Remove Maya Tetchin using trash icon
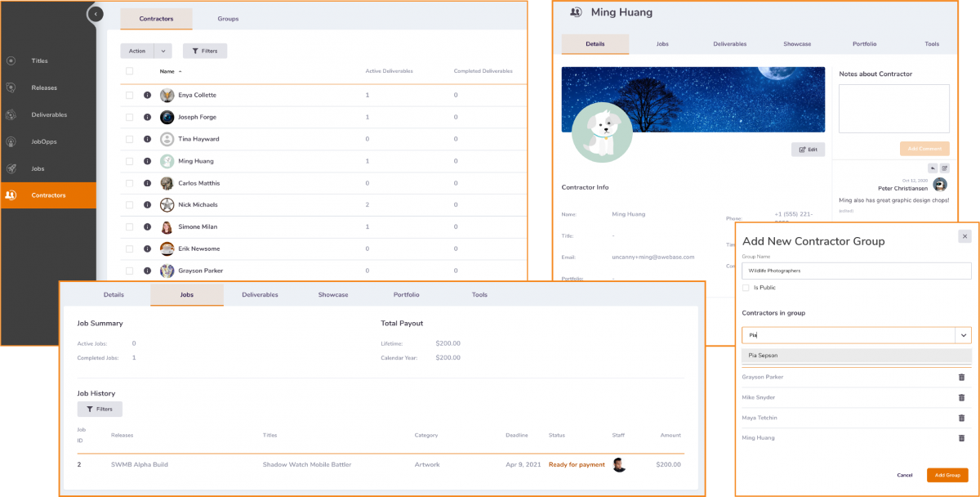980x497 pixels. [960, 418]
